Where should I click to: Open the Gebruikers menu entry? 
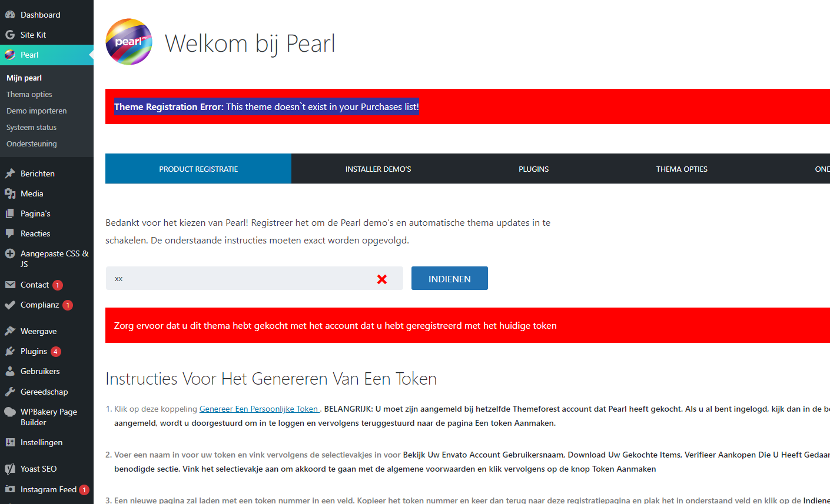(40, 371)
